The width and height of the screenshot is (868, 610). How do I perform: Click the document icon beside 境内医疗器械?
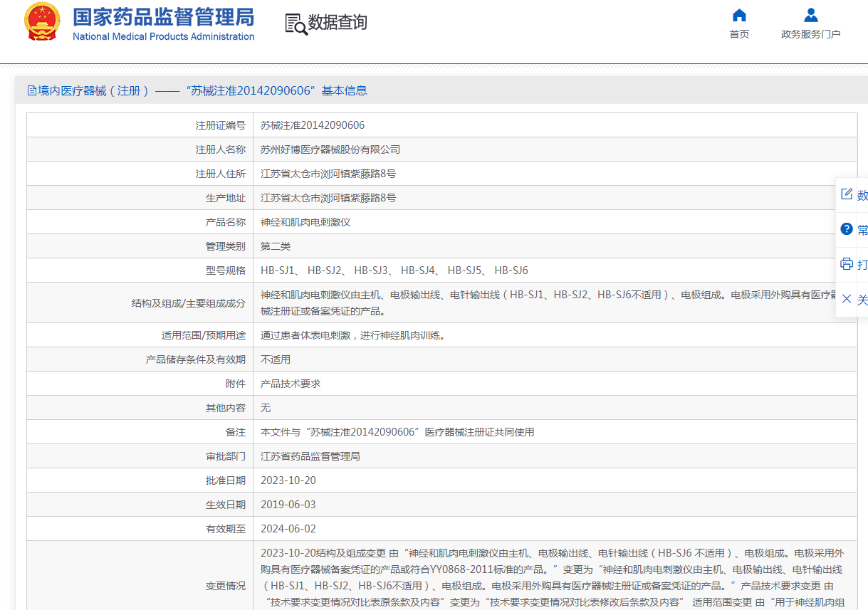click(x=32, y=90)
